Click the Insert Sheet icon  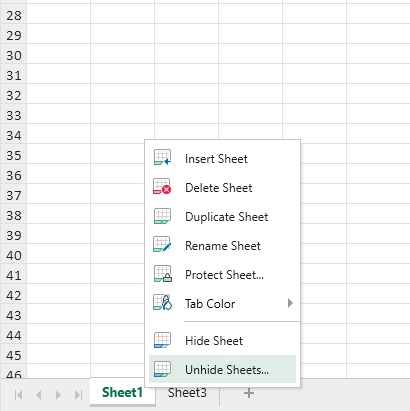pyautogui.click(x=162, y=157)
